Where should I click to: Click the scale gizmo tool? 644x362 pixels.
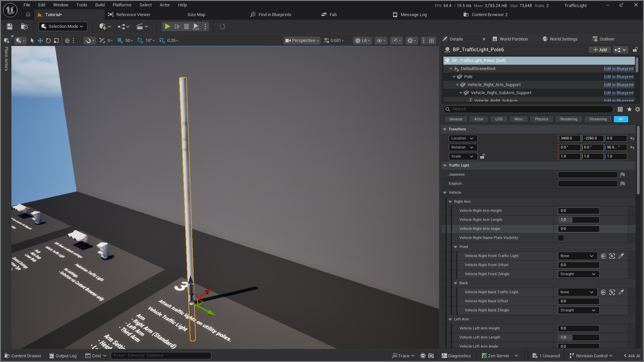click(x=56, y=41)
